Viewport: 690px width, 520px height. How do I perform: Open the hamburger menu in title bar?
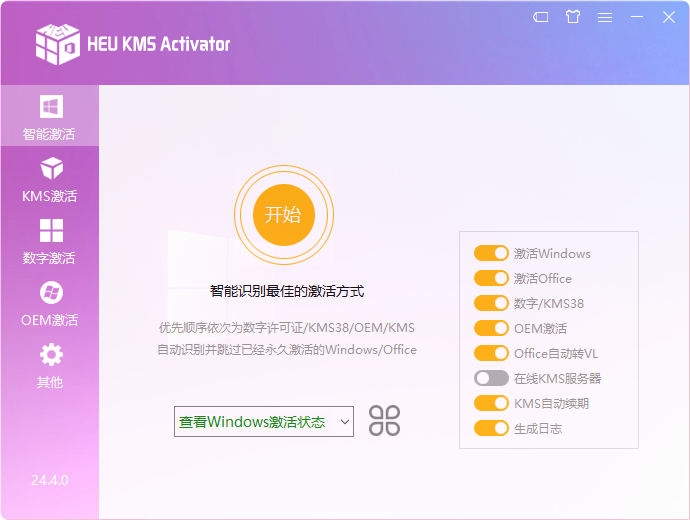point(605,17)
